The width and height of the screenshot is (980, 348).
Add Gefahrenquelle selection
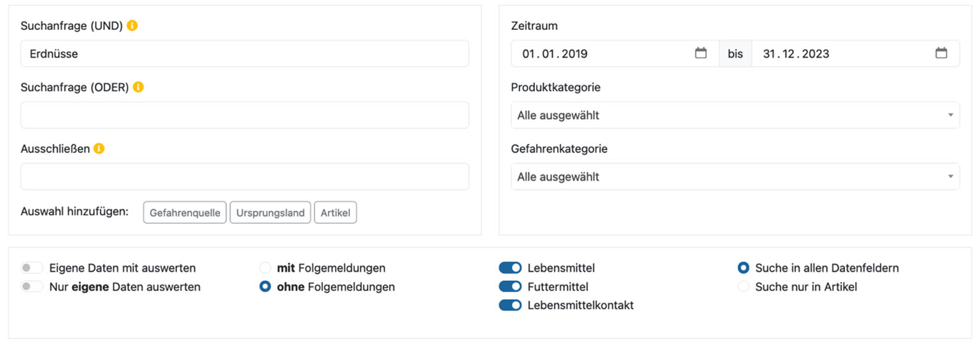click(185, 213)
